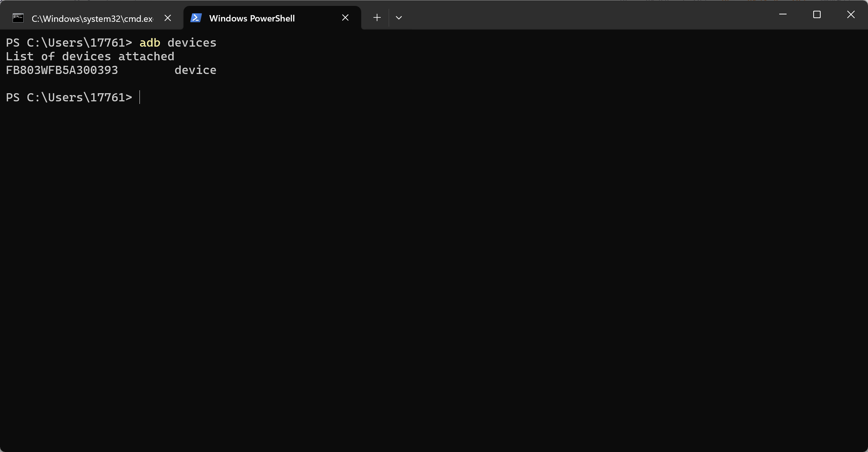Click the cmd.exe tab icon
The width and height of the screenshot is (868, 452).
[18, 18]
